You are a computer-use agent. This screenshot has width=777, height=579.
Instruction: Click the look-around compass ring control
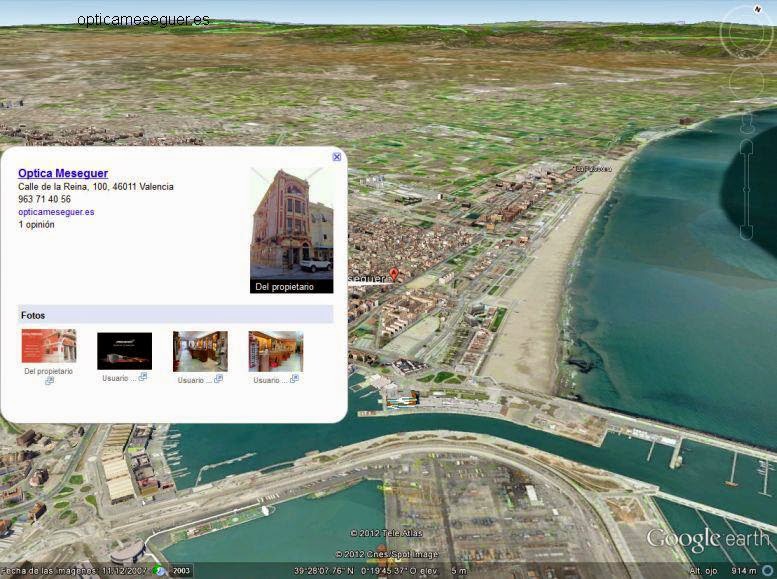(746, 34)
